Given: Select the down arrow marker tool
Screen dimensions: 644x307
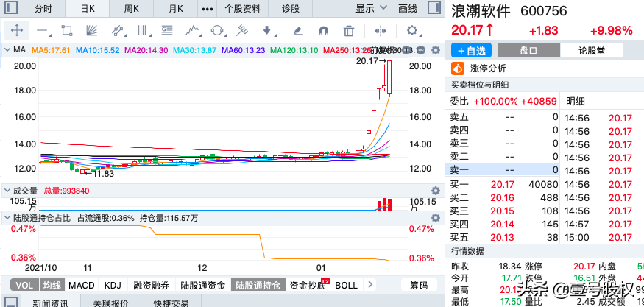Looking at the screenshot, I should pos(267,30).
